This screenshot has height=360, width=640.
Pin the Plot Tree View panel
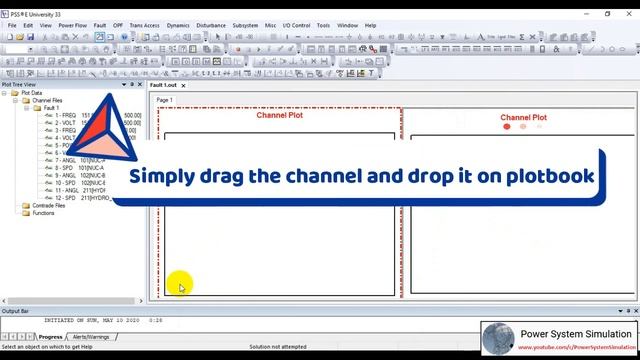pyautogui.click(x=132, y=84)
